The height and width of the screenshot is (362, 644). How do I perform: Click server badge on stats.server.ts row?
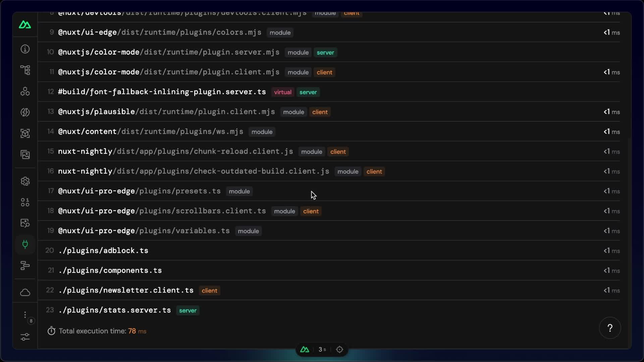(x=188, y=310)
